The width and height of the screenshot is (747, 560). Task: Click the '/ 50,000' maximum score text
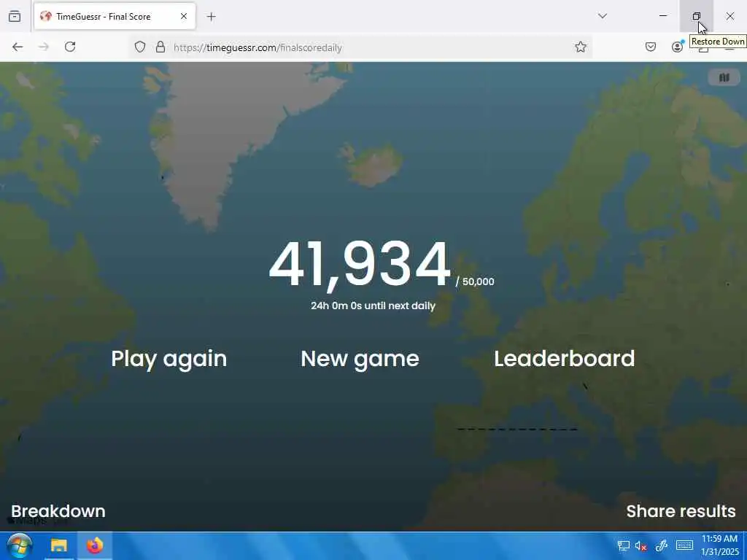pyautogui.click(x=475, y=281)
